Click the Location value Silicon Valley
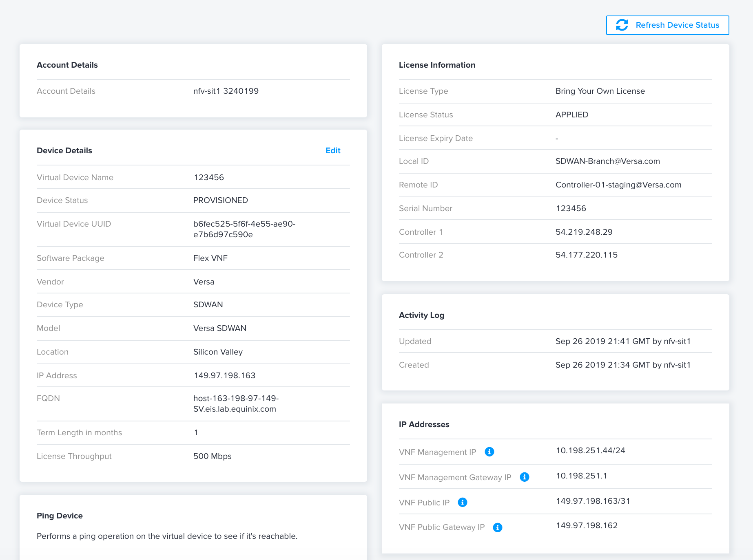 218,352
